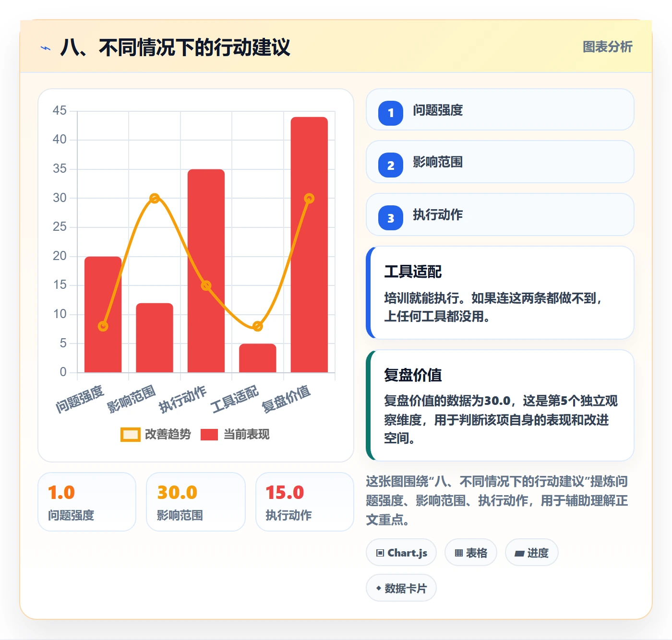Open the 1.0 问题强度 stat card
The height and width of the screenshot is (640, 672).
click(x=87, y=502)
